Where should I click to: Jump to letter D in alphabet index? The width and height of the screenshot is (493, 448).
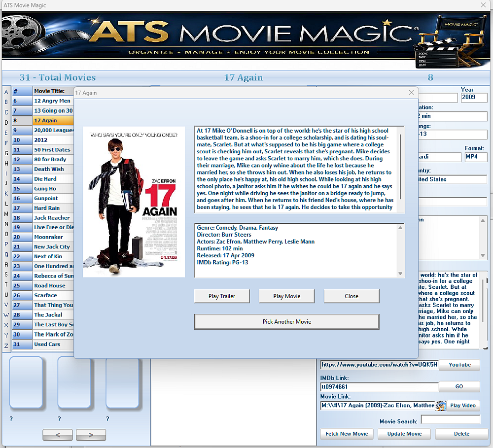(6, 123)
